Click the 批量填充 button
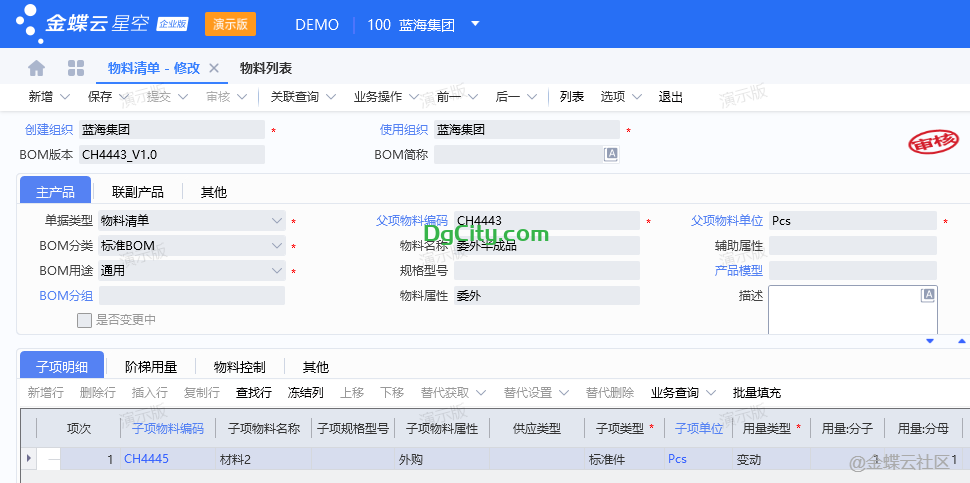Viewport: 970px width, 483px height. point(756,393)
